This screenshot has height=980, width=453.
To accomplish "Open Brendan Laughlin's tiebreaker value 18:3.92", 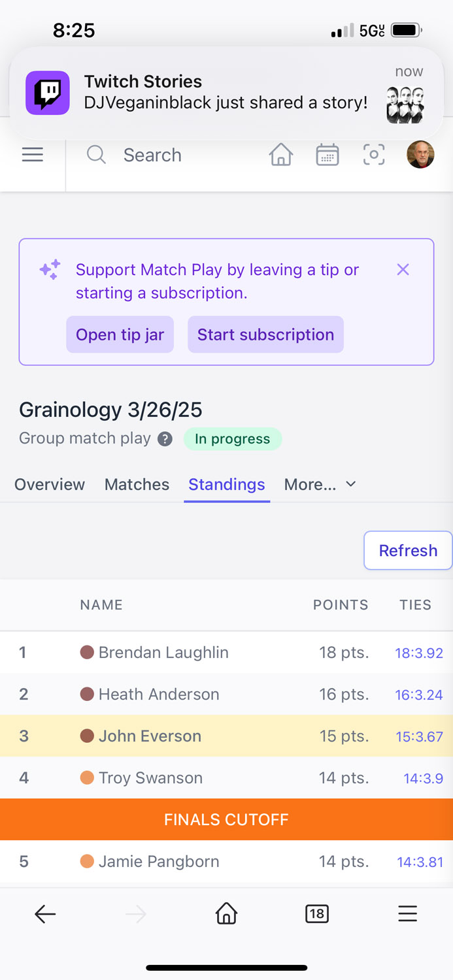I will 419,653.
